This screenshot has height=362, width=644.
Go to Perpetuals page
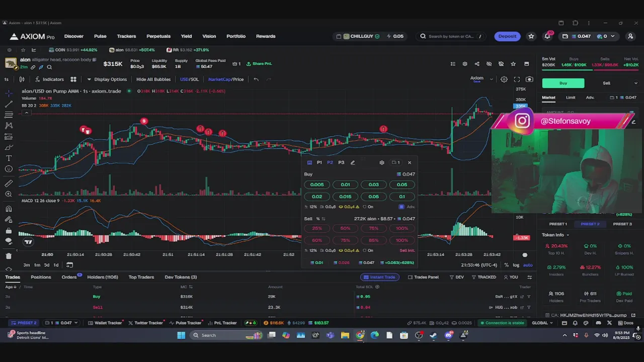[x=158, y=36]
